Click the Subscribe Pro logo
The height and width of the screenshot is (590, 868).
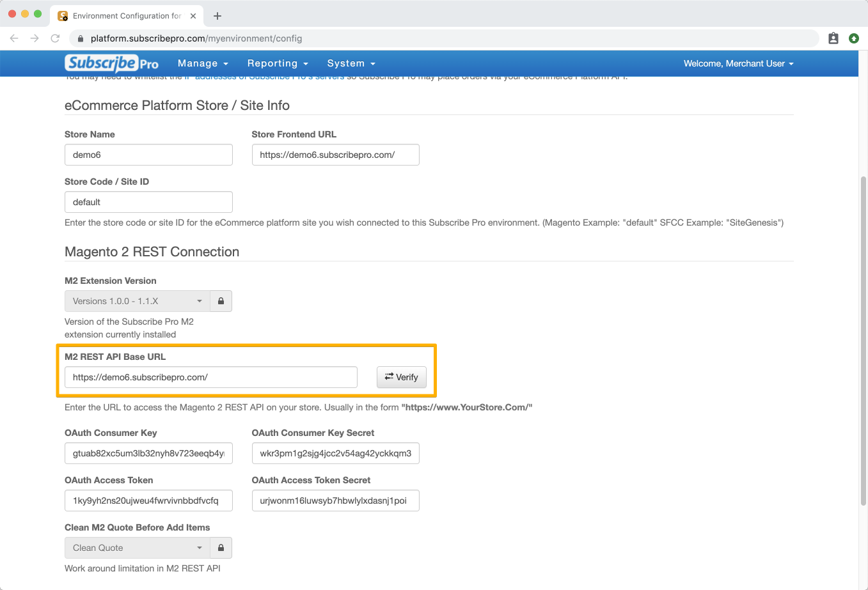click(112, 63)
